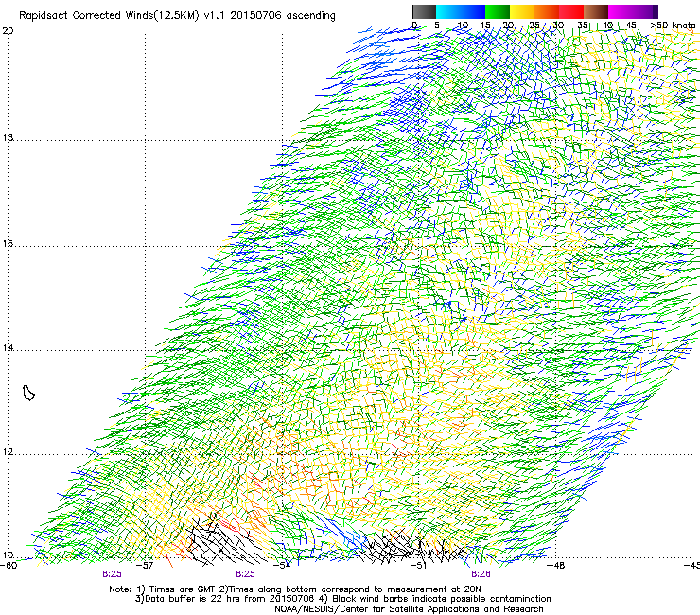
Task: Click the '14' latitude axis label
Action: [8, 348]
